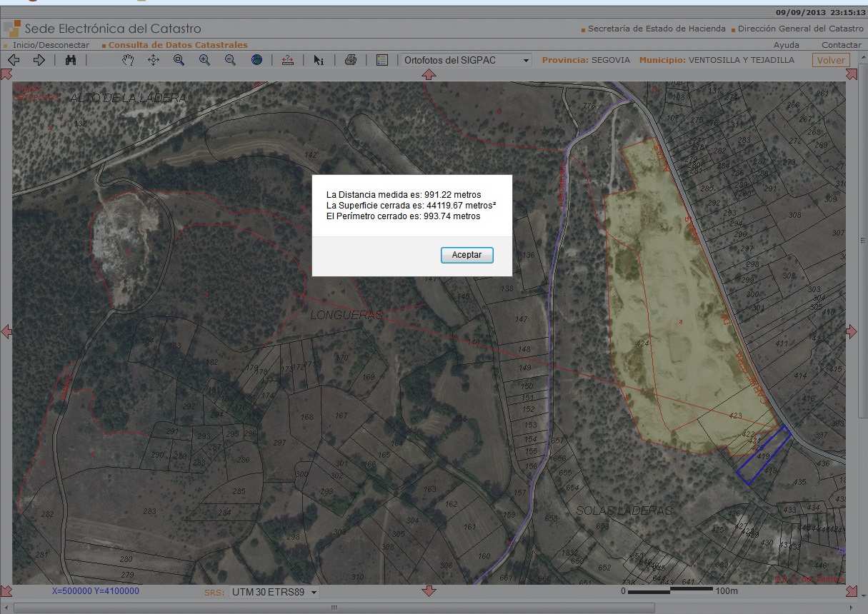The image size is (868, 614).
Task: Select the pointer information tool
Action: 319,60
